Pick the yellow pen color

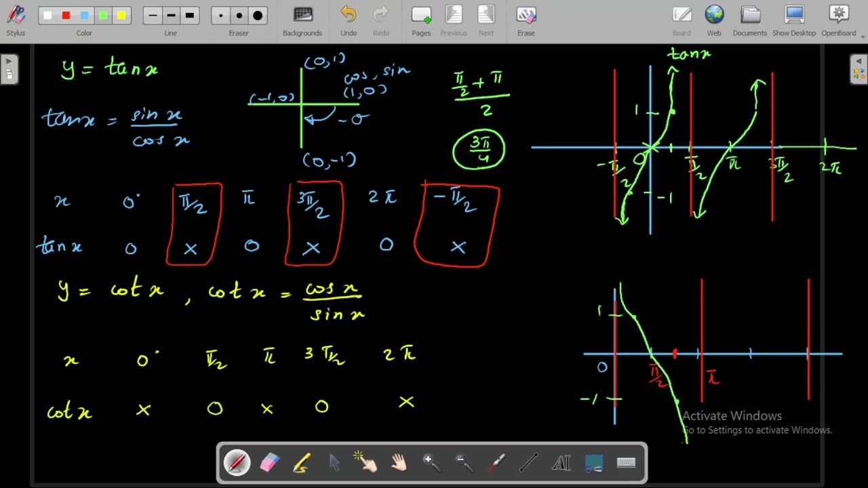coord(121,16)
